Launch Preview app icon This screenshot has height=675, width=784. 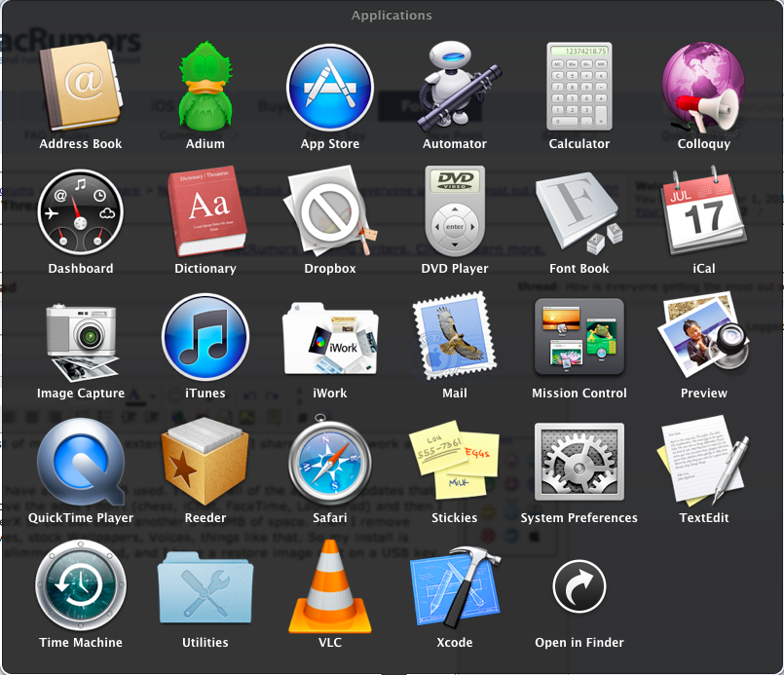pyautogui.click(x=703, y=336)
